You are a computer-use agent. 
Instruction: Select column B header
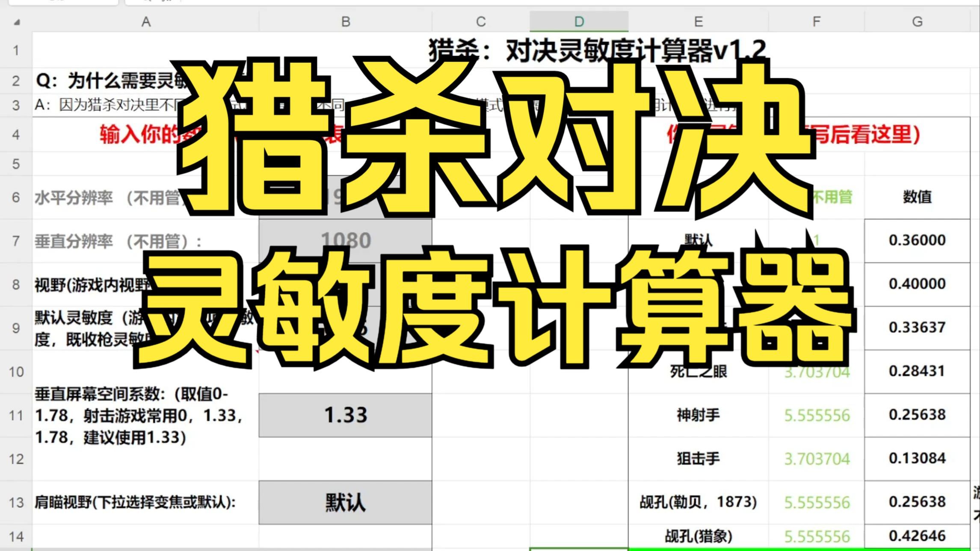(x=346, y=21)
